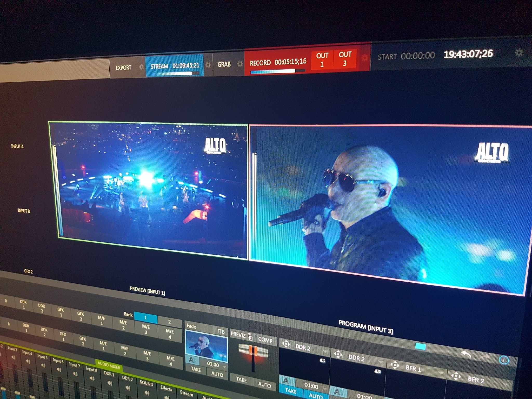The height and width of the screenshot is (399, 532).
Task: Switch to the Audio Mixer tab
Action: coord(109,366)
